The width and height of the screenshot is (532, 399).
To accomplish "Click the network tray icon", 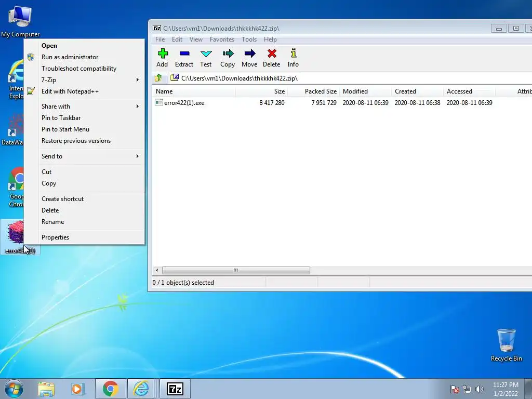I will coord(467,389).
